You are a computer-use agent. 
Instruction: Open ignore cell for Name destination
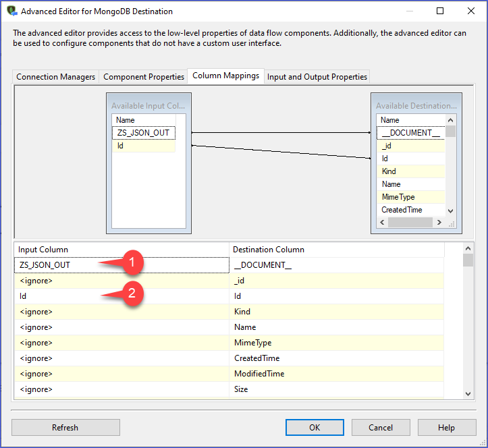click(x=121, y=327)
